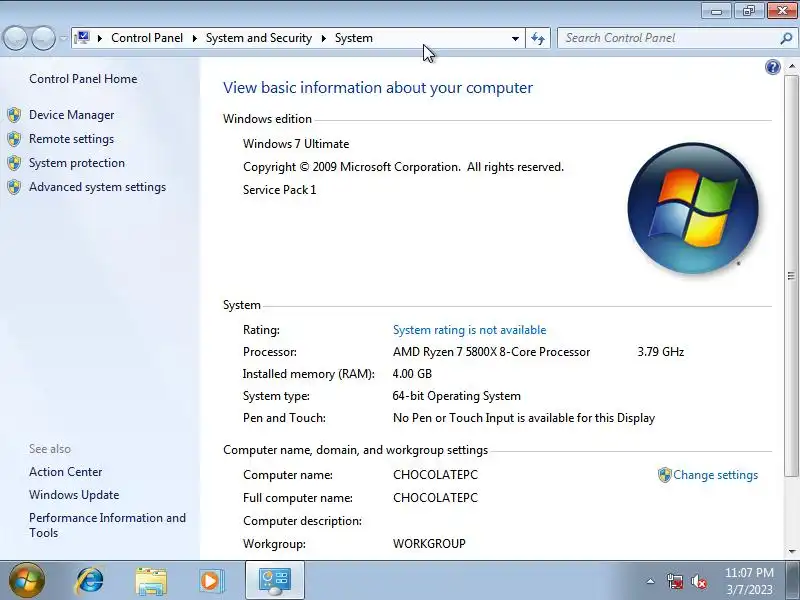The width and height of the screenshot is (800, 600).
Task: Click the shield icon beside Advanced system settings
Action: pos(14,187)
